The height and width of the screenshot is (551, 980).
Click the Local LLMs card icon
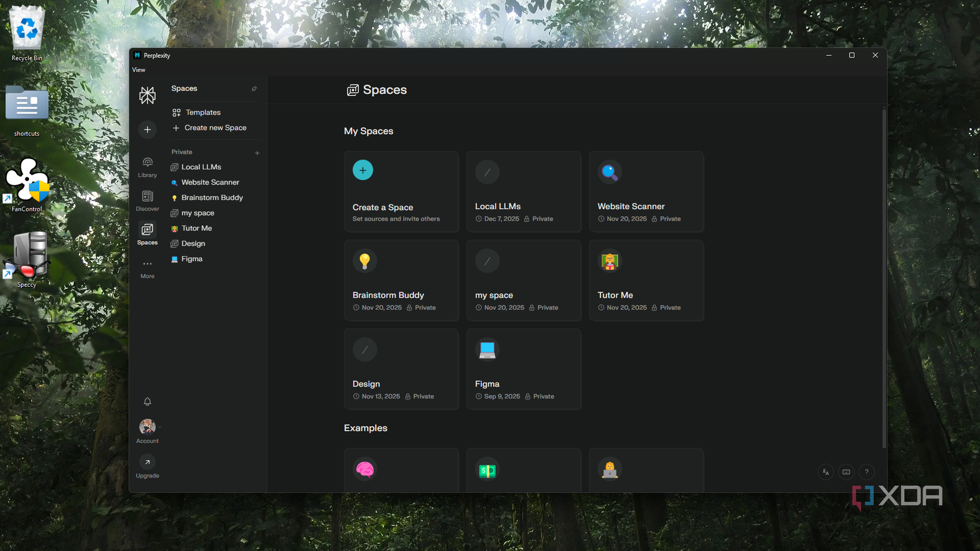coord(487,172)
